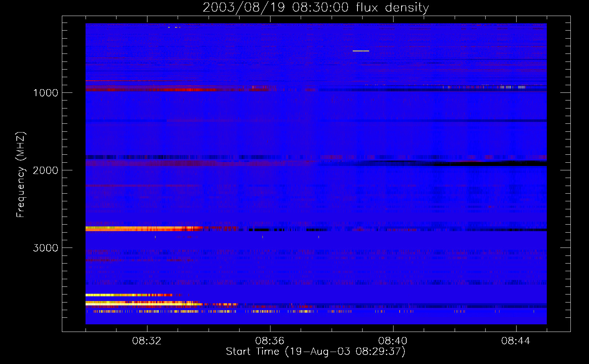Click the 08:44 time tick label
Image resolution: width=589 pixels, height=364 pixels.
click(516, 341)
